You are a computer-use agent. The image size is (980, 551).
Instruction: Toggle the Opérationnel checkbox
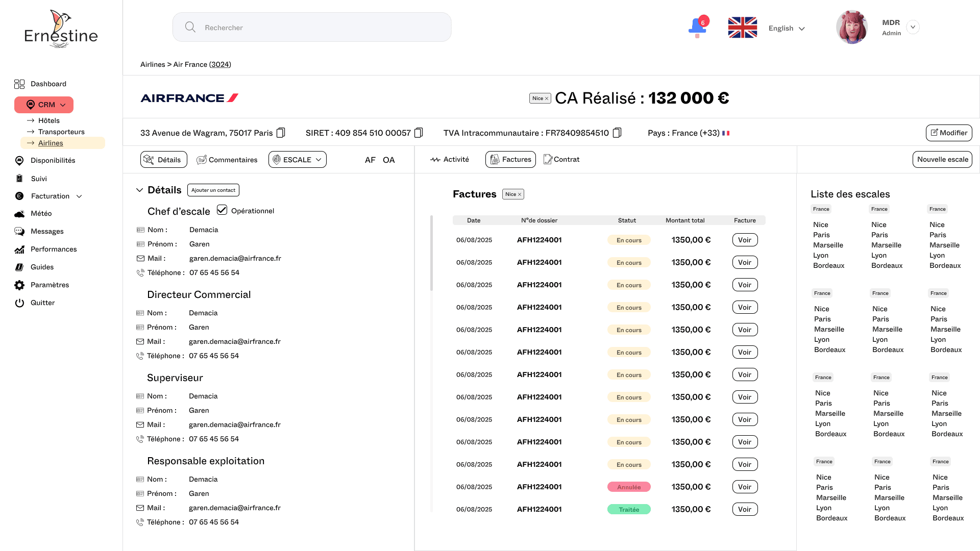(x=222, y=210)
